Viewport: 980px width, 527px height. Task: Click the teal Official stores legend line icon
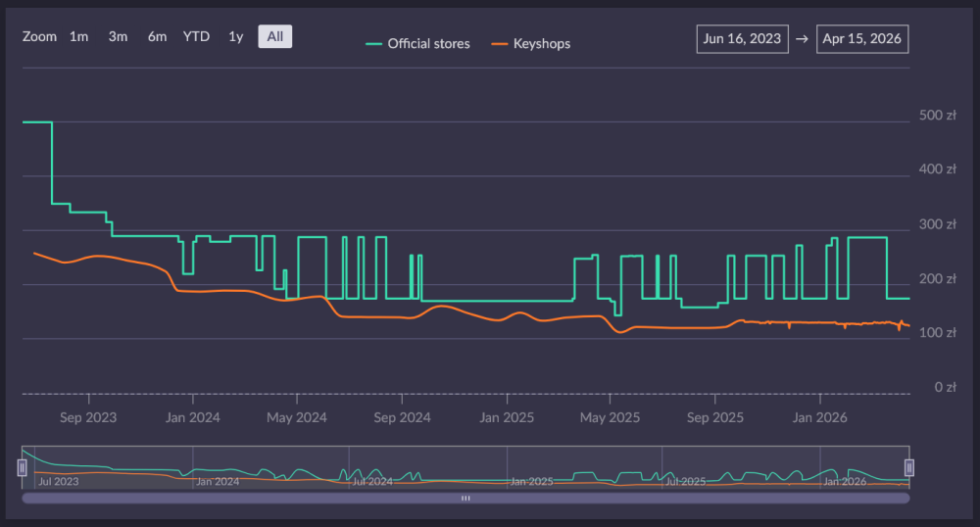click(x=373, y=43)
